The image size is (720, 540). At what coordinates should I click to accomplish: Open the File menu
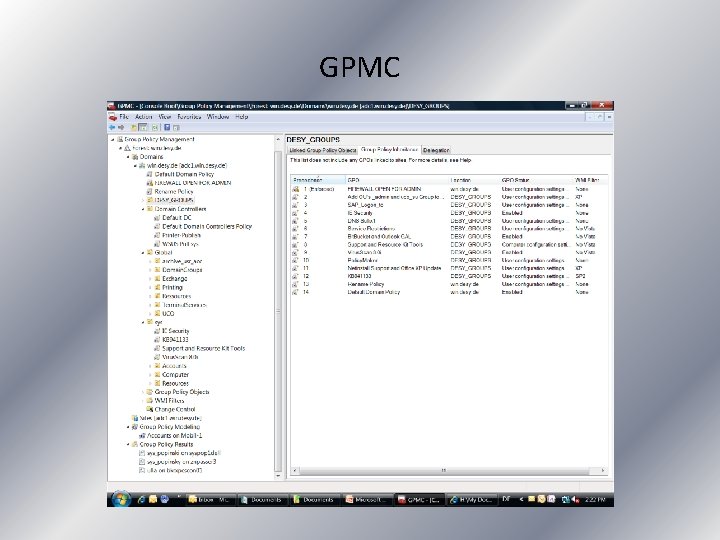124,117
